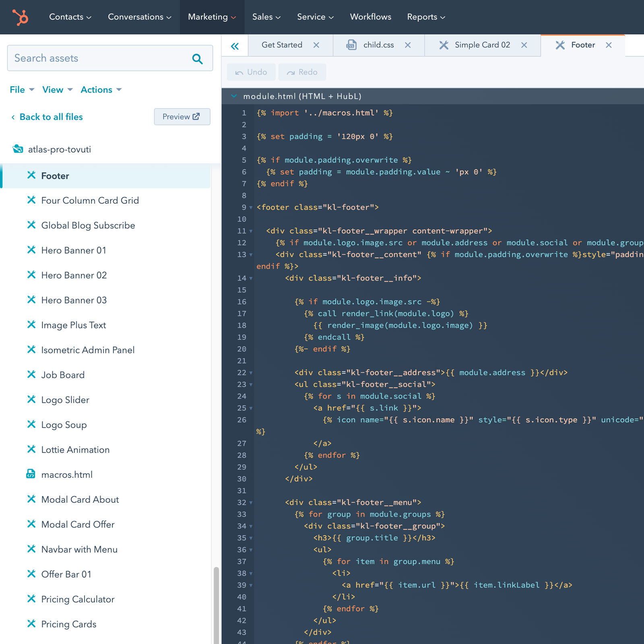Click the Footer module icon in sidebar
Image resolution: width=644 pixels, height=644 pixels.
(31, 175)
